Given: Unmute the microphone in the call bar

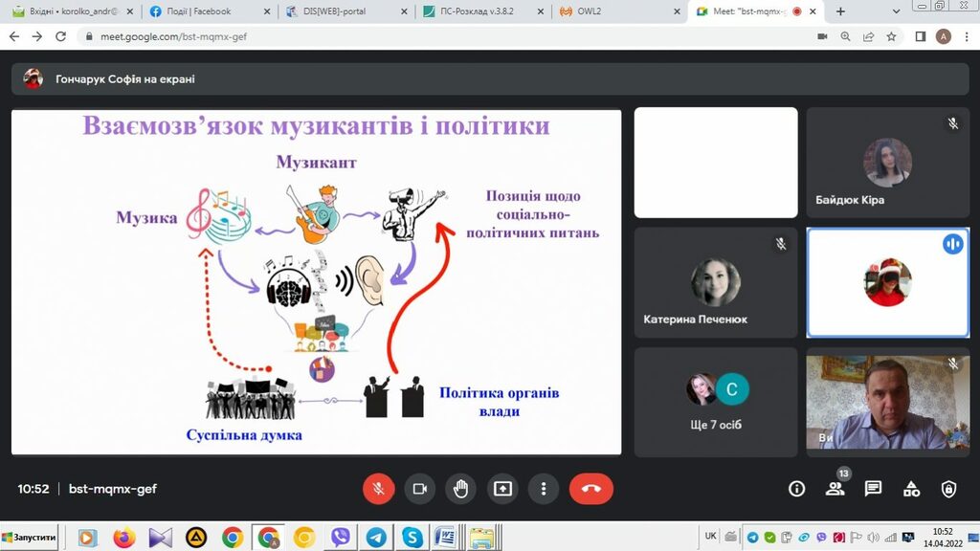Looking at the screenshot, I should (x=378, y=488).
